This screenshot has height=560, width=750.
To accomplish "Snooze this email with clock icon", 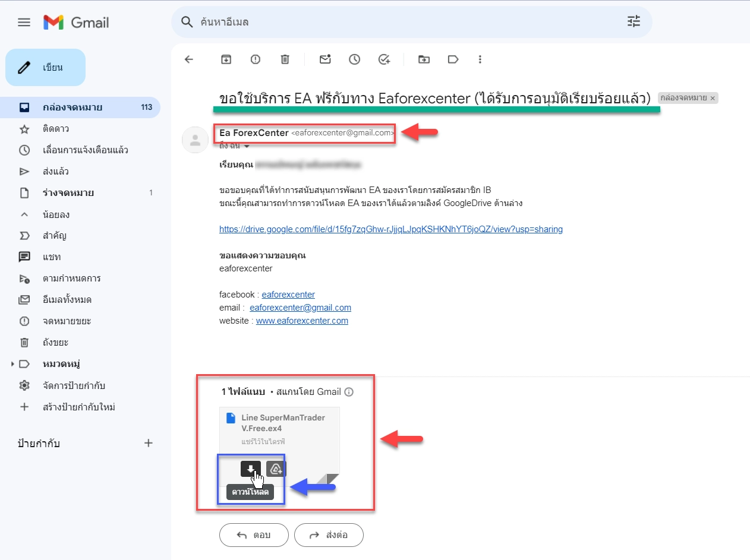I will point(355,59).
